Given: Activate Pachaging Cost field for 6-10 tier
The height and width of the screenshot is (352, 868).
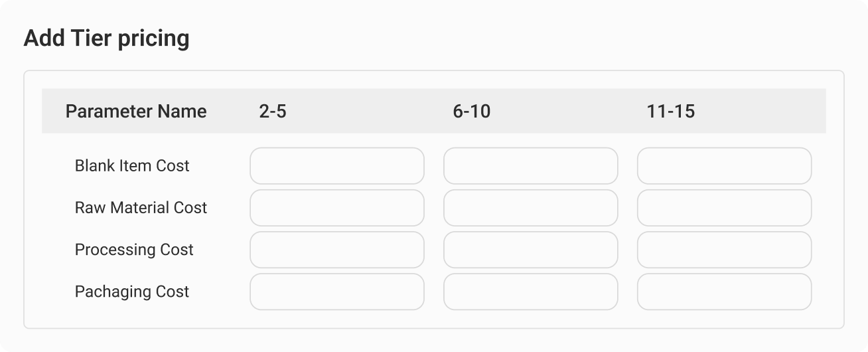Looking at the screenshot, I should point(530,292).
